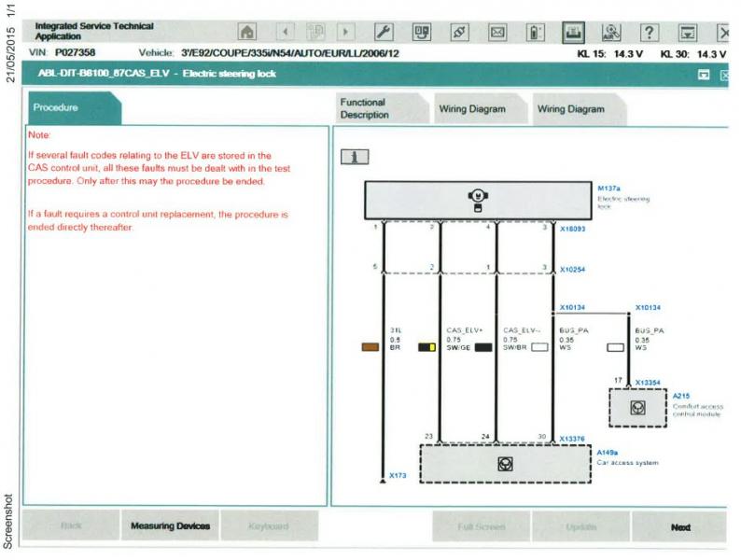This screenshot has width=741, height=560.
Task: Click the printer icon in toolbar
Action: [573, 32]
